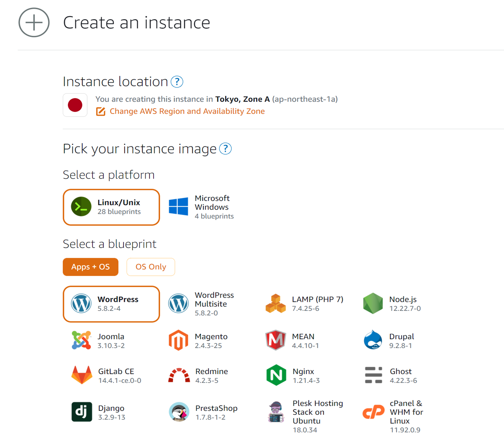This screenshot has width=504, height=446.
Task: Click the GitLab CE name text
Action: (x=116, y=371)
